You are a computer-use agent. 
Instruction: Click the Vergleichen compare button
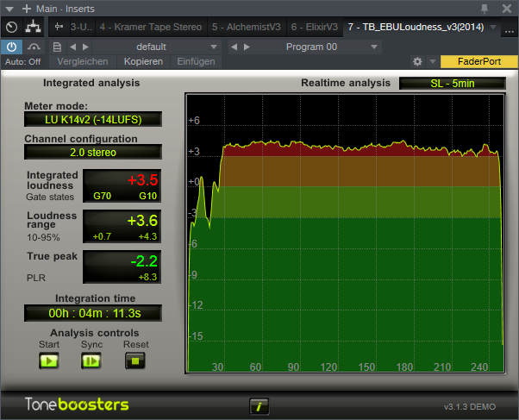pyautogui.click(x=83, y=61)
